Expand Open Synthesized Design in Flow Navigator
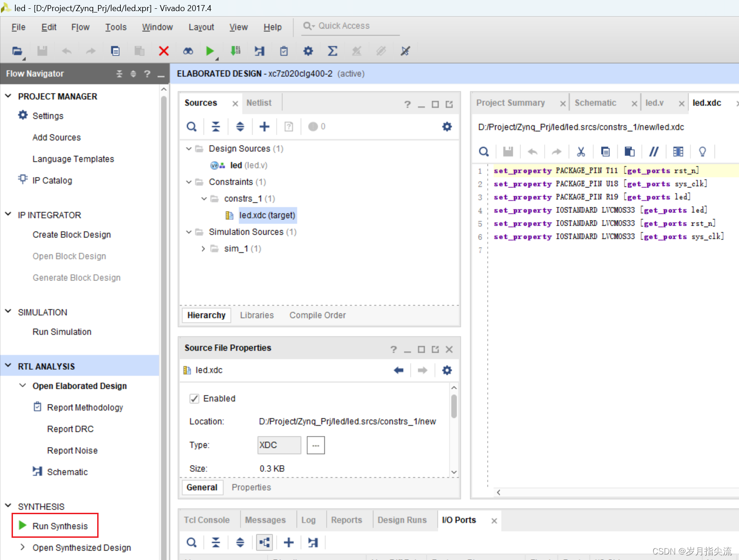The height and width of the screenshot is (560, 739). pos(22,547)
